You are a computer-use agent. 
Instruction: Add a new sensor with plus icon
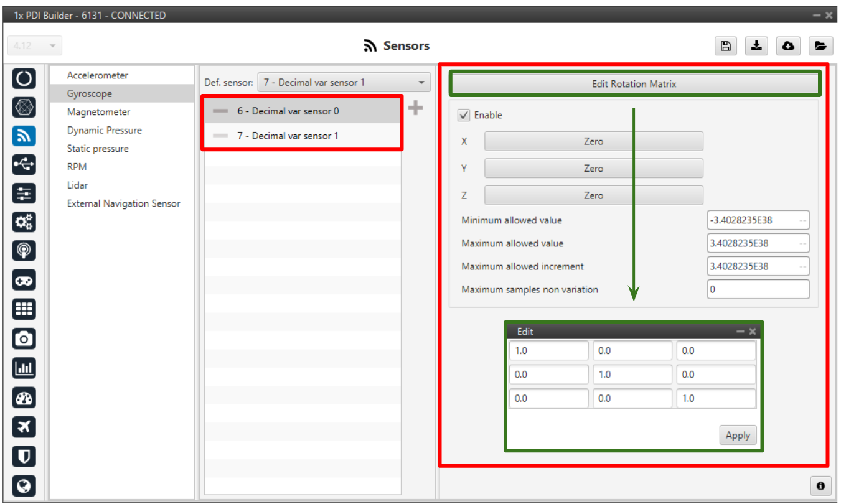click(x=415, y=108)
